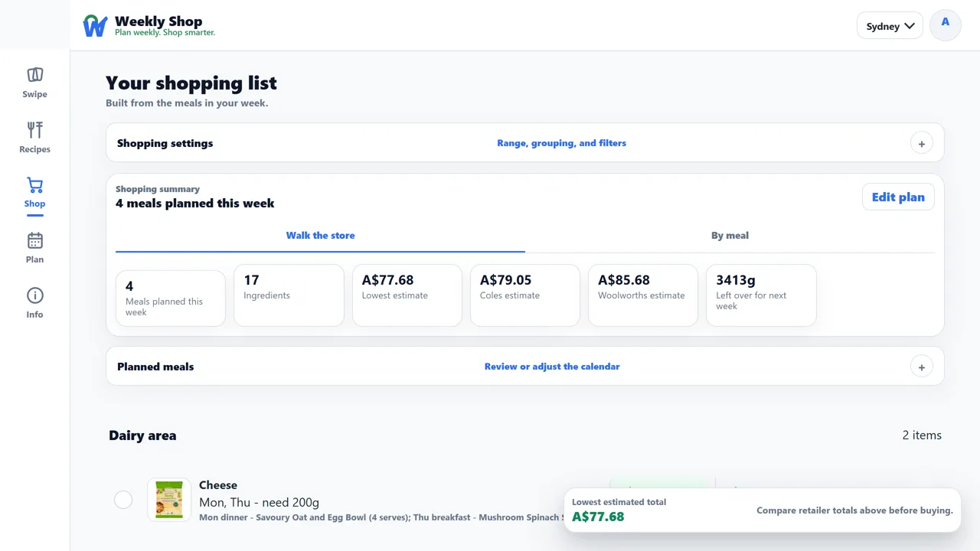Click the Lowest estimated total A$77.68 amount
The image size is (980, 551).
[x=598, y=517]
